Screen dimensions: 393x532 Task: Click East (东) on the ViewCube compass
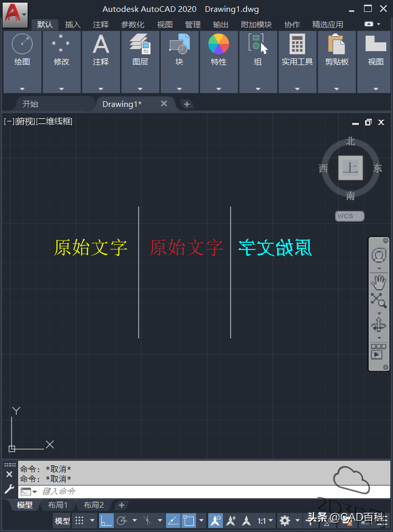click(x=377, y=168)
